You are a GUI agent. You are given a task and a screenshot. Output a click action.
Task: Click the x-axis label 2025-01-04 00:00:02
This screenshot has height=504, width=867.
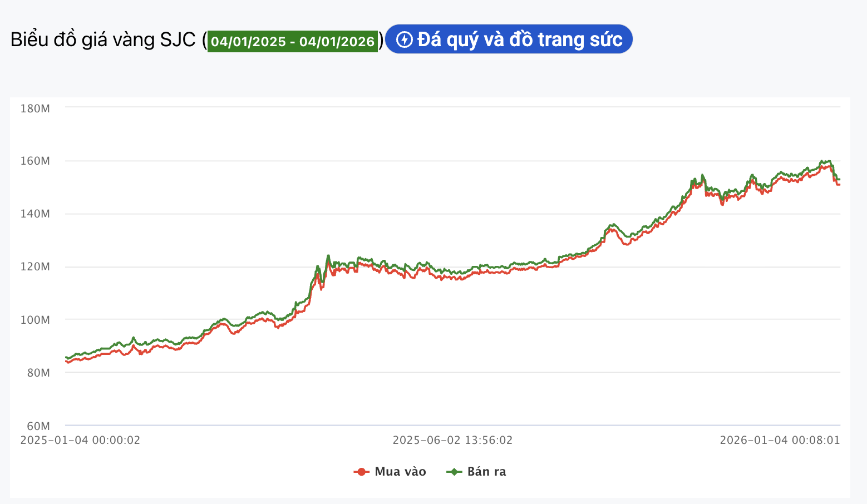point(80,441)
